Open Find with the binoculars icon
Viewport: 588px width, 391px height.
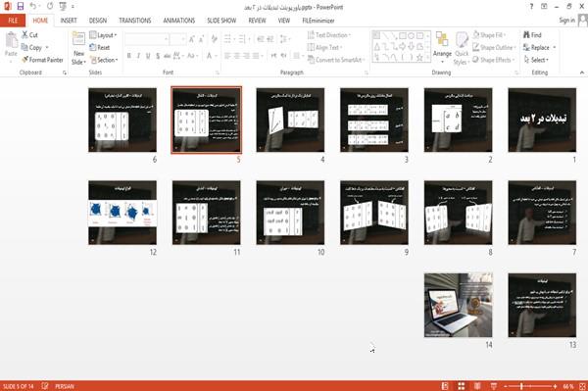(527, 35)
